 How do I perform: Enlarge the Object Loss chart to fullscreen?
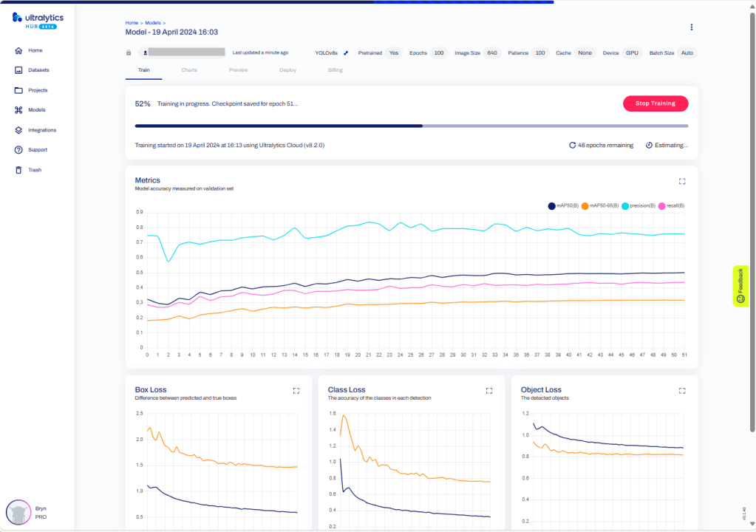click(681, 390)
